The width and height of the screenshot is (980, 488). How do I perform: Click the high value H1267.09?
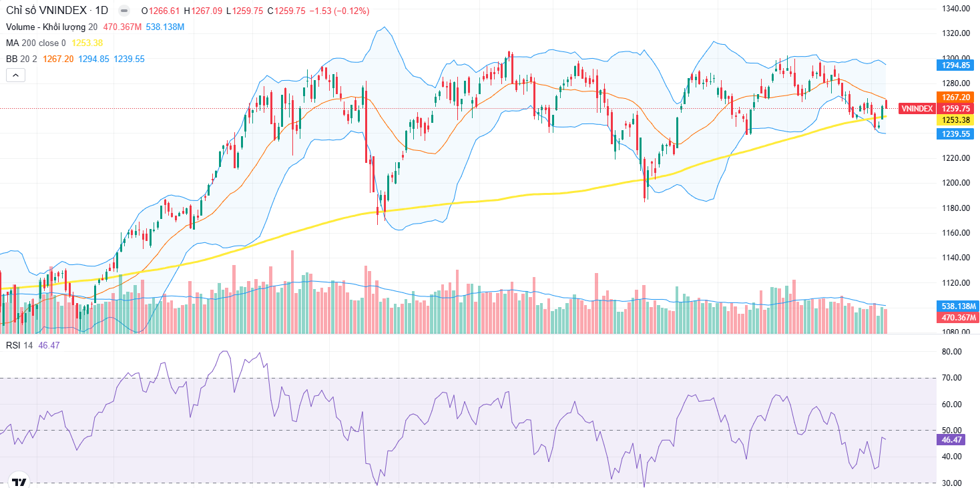(203, 11)
